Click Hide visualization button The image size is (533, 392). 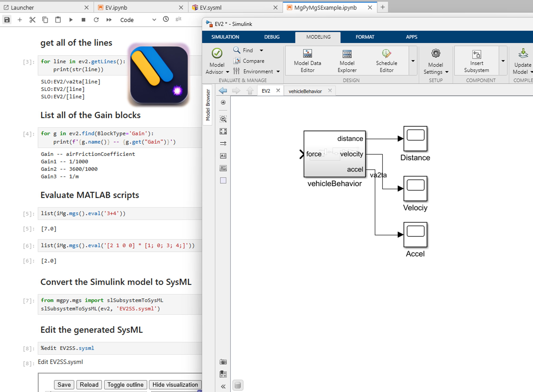(175, 385)
